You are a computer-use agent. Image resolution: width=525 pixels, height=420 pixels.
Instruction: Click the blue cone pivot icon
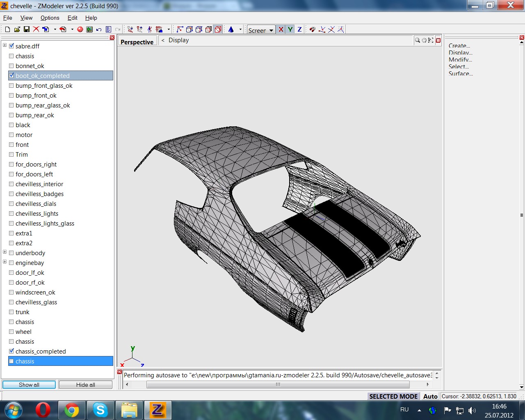click(x=231, y=29)
